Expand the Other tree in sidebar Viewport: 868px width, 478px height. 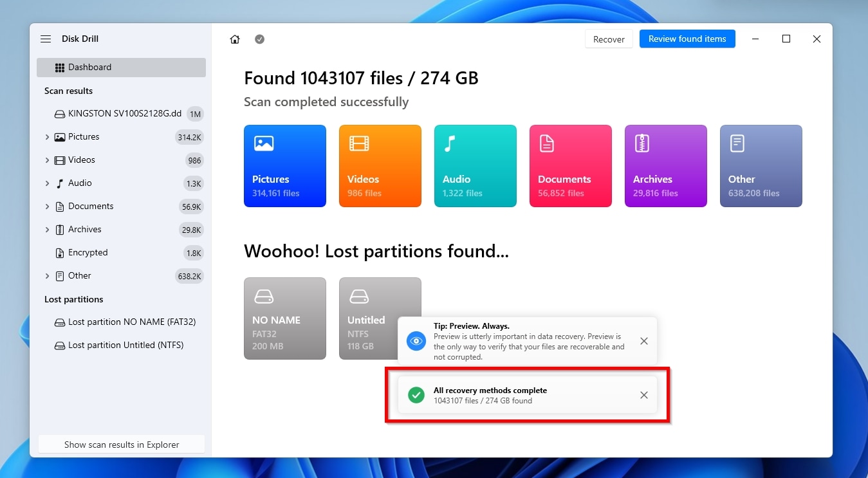pyautogui.click(x=47, y=276)
